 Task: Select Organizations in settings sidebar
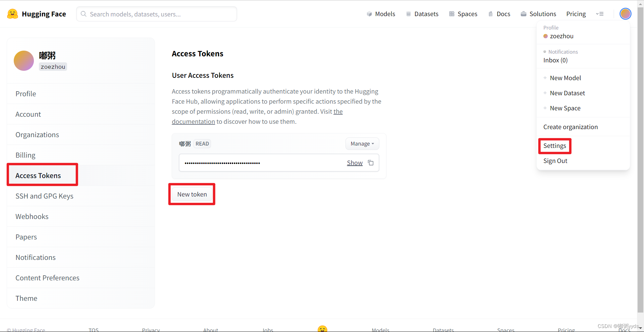click(x=81, y=134)
